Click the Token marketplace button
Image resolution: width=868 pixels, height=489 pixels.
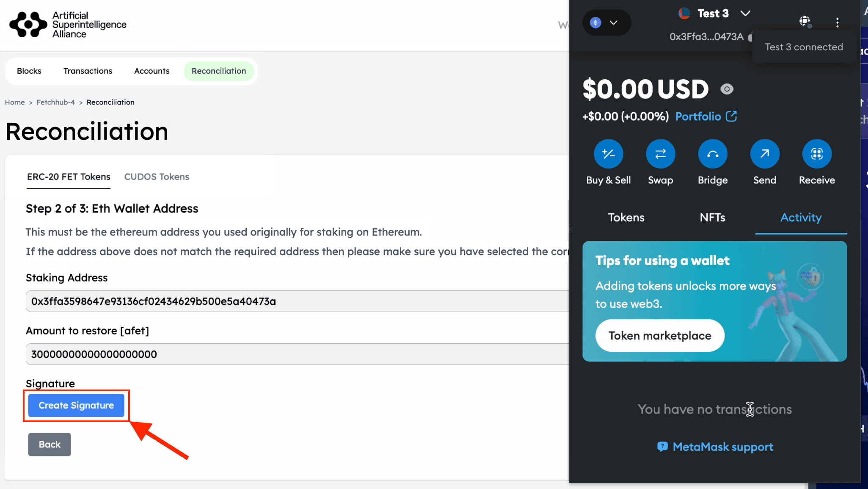click(x=659, y=336)
